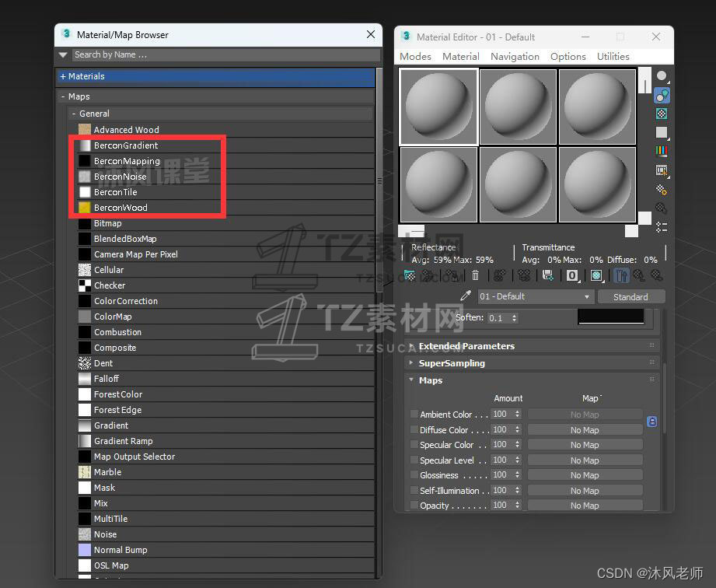716x588 pixels.
Task: Enable the Specular Color map checkbox
Action: coord(414,444)
